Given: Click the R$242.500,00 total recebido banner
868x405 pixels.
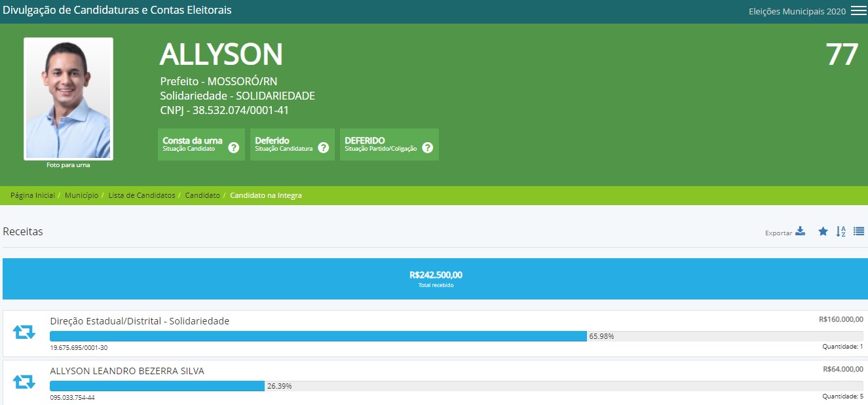Looking at the screenshot, I should tap(436, 279).
